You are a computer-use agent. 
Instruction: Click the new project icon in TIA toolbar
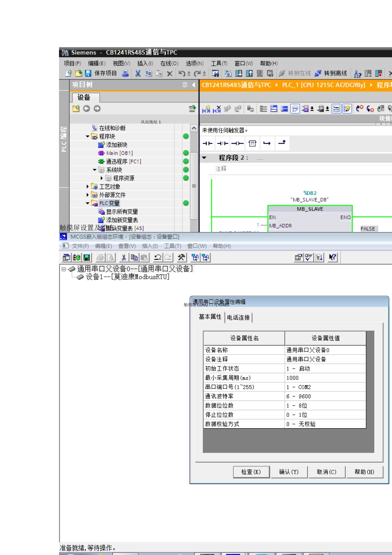68,74
